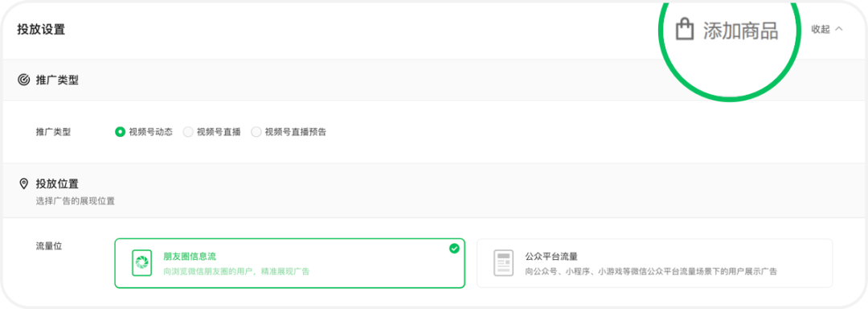Click the upward chevron next to 收起
This screenshot has width=868, height=309.
coord(838,29)
